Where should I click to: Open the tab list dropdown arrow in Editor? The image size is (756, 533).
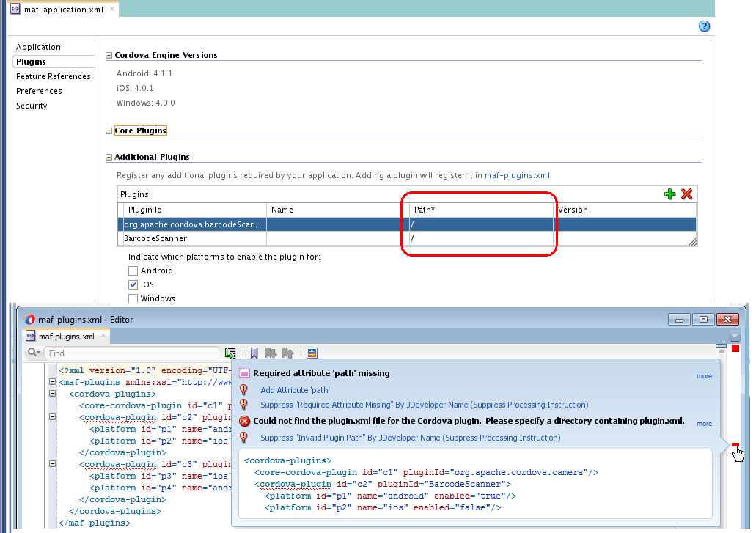click(x=734, y=337)
